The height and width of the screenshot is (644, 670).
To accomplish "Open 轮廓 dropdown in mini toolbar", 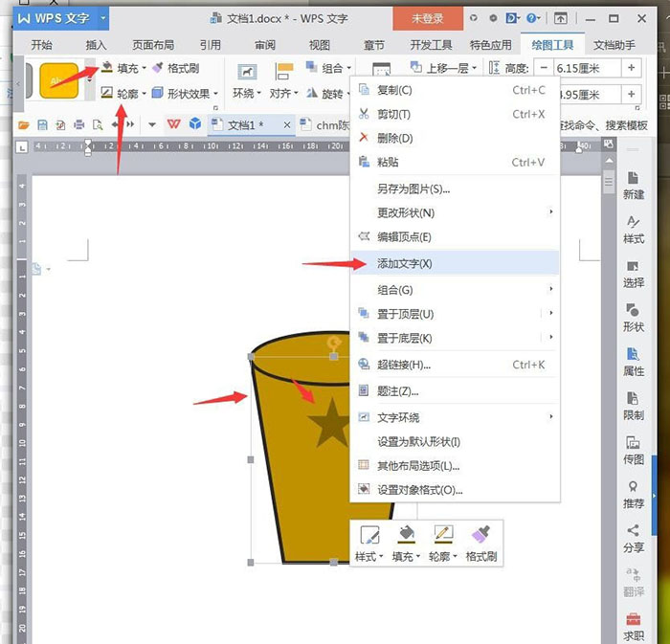I will 443,544.
